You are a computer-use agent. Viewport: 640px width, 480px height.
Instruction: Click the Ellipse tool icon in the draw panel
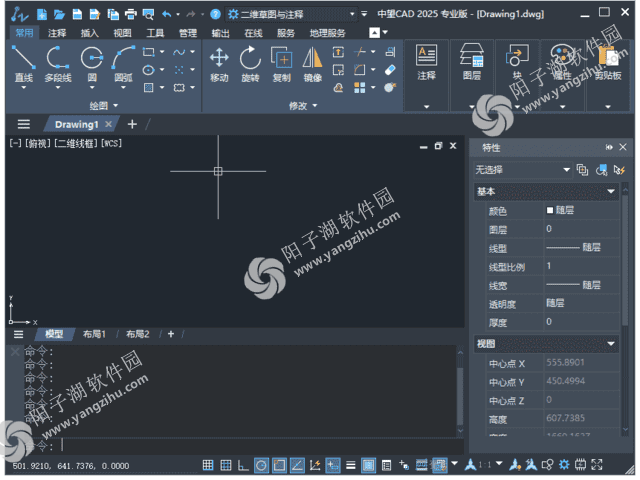[148, 70]
